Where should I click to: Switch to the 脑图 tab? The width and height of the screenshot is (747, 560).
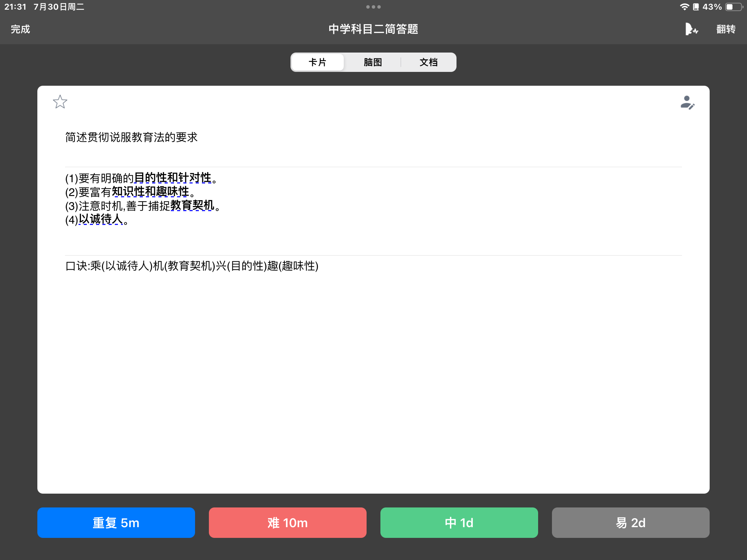373,62
